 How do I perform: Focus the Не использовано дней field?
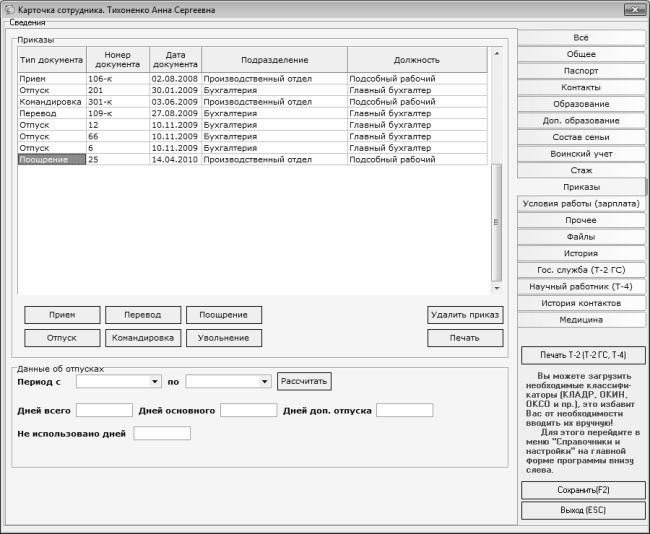161,433
